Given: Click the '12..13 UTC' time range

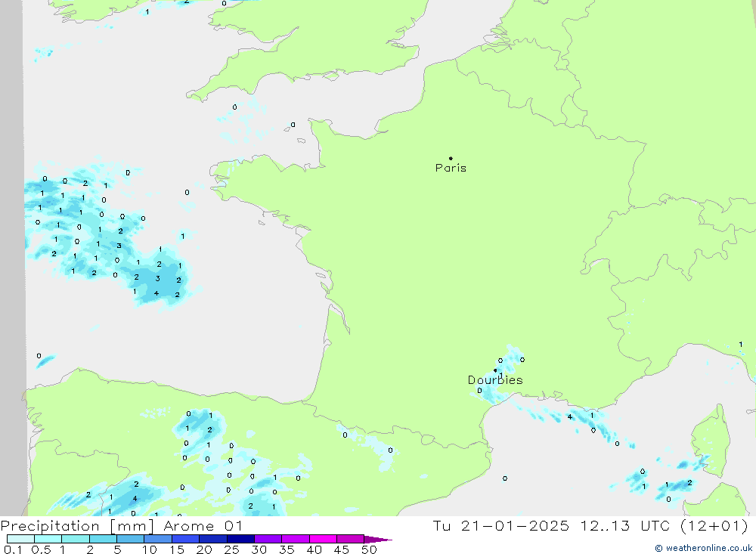Looking at the screenshot, I should point(625,525).
